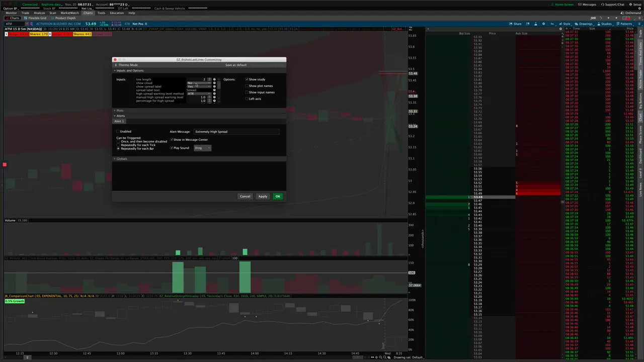The height and width of the screenshot is (362, 644).
Task: Click the manual high spread warning level stepper
Action: coord(209,97)
